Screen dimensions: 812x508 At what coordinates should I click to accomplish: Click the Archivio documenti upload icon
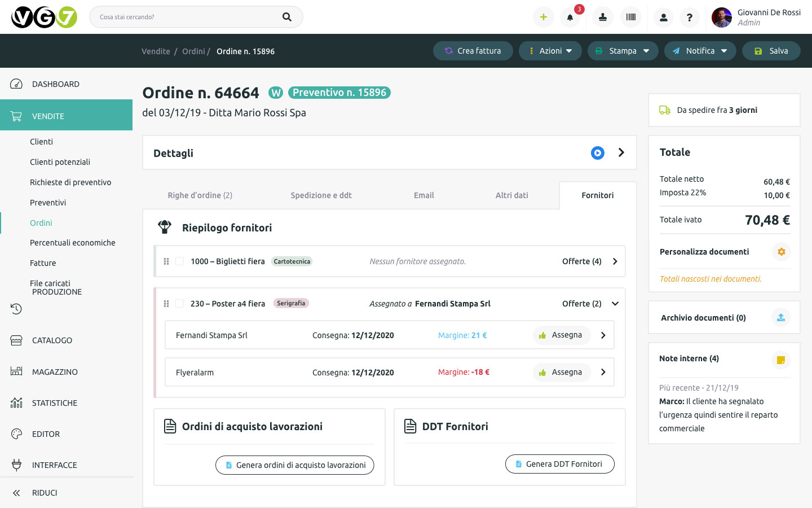pos(780,318)
